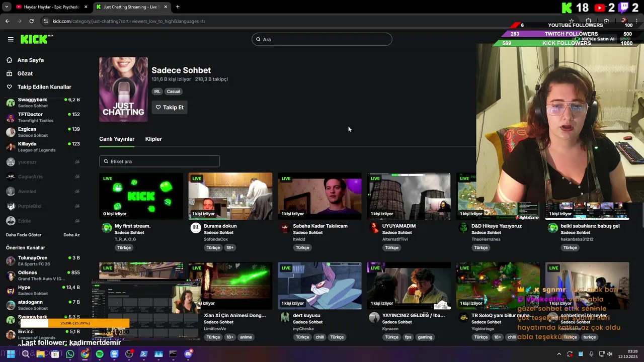
Task: Open YAYINCINIZ GELDİİĞ stream thumbnail
Action: coord(409,286)
